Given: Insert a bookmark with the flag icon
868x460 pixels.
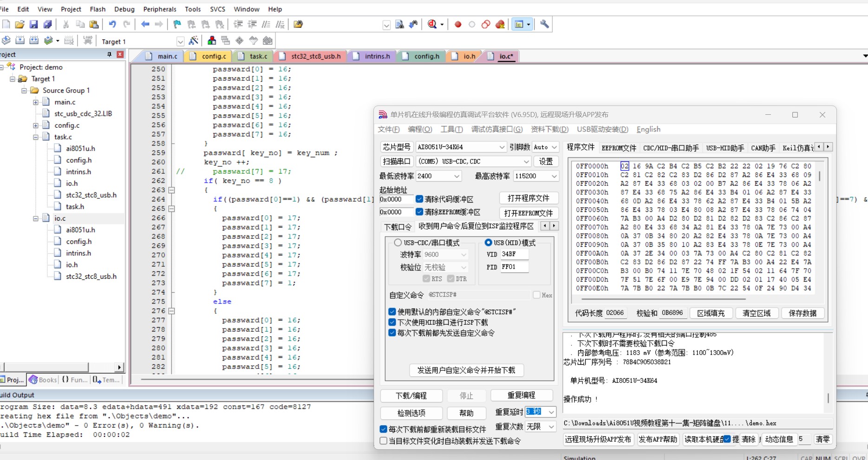Looking at the screenshot, I should pyautogui.click(x=177, y=24).
